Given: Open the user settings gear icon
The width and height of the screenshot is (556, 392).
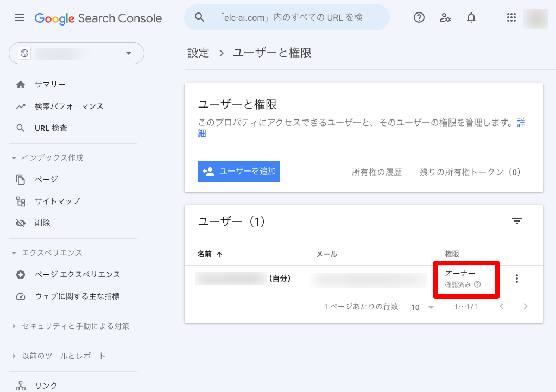Looking at the screenshot, I should point(445,18).
